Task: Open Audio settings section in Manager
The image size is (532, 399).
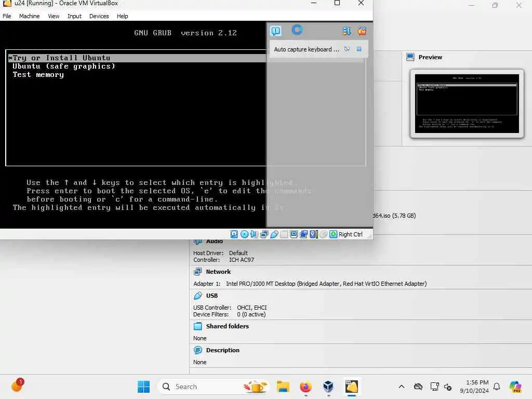Action: pyautogui.click(x=214, y=241)
